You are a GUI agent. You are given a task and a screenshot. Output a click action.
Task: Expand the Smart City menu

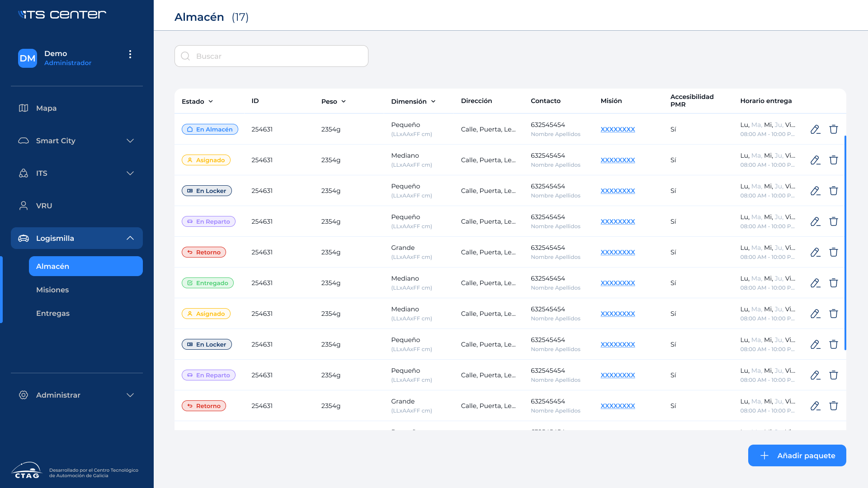tap(130, 141)
